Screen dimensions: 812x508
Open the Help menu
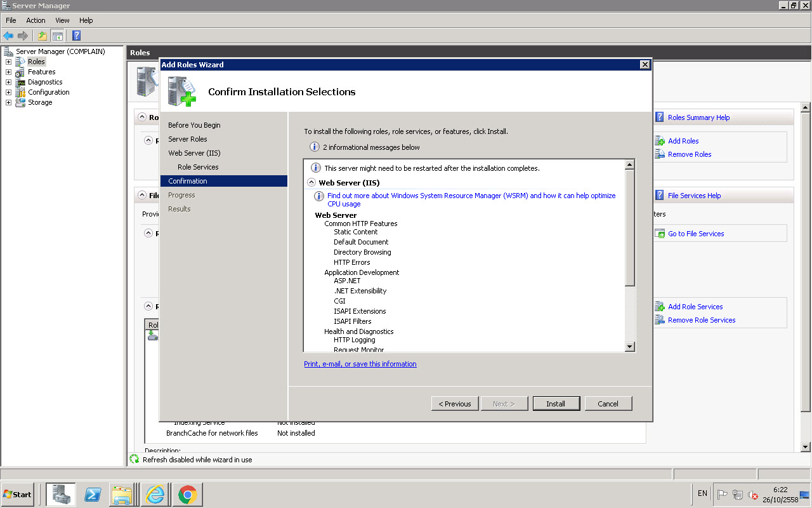pos(86,20)
